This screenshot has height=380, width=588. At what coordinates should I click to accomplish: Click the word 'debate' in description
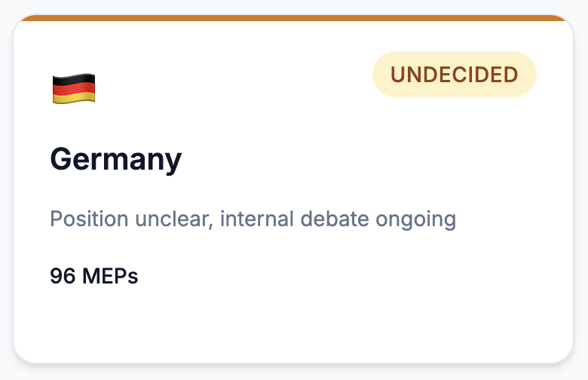point(335,219)
